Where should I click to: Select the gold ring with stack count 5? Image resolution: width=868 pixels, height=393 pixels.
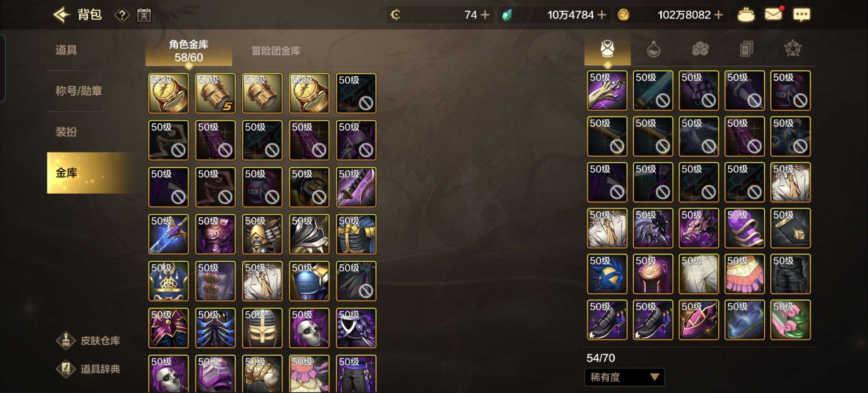click(x=215, y=93)
